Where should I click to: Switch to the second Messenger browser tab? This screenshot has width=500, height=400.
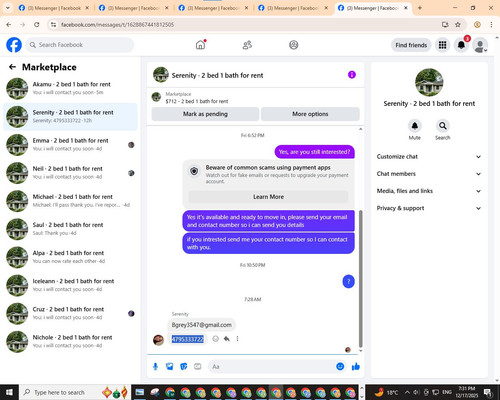(x=133, y=8)
